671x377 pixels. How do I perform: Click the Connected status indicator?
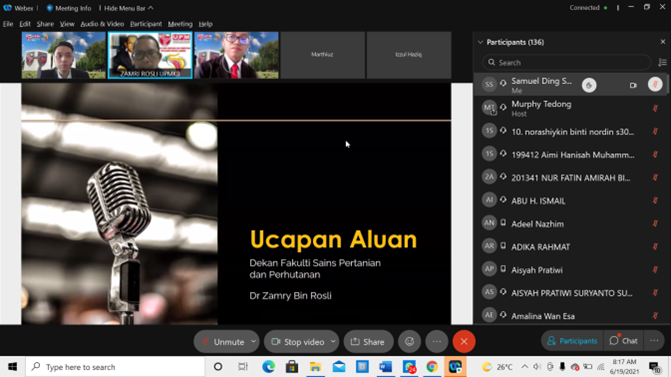click(588, 8)
